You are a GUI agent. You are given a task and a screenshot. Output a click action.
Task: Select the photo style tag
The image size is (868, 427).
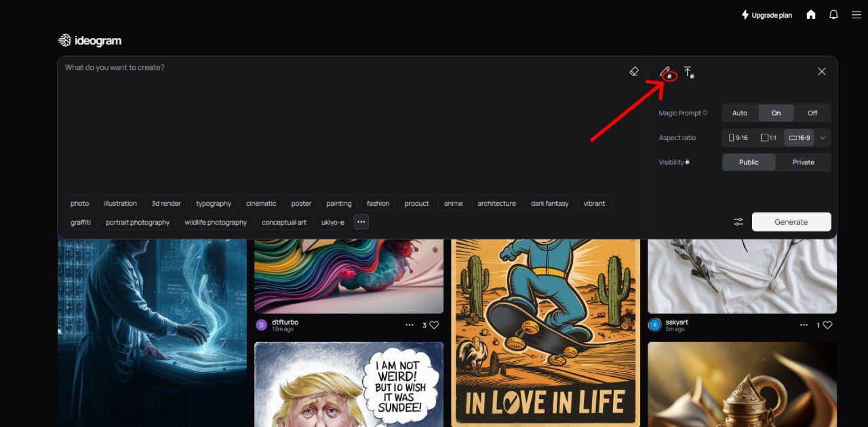click(80, 204)
